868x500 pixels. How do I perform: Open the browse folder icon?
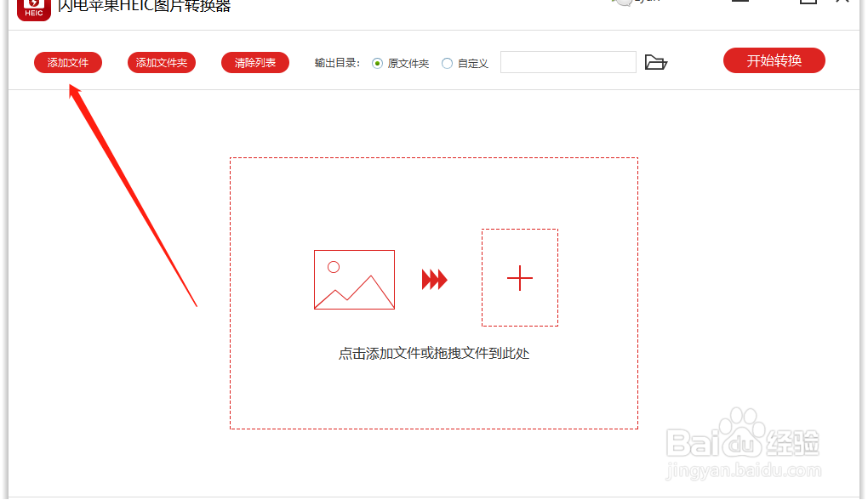[x=656, y=63]
